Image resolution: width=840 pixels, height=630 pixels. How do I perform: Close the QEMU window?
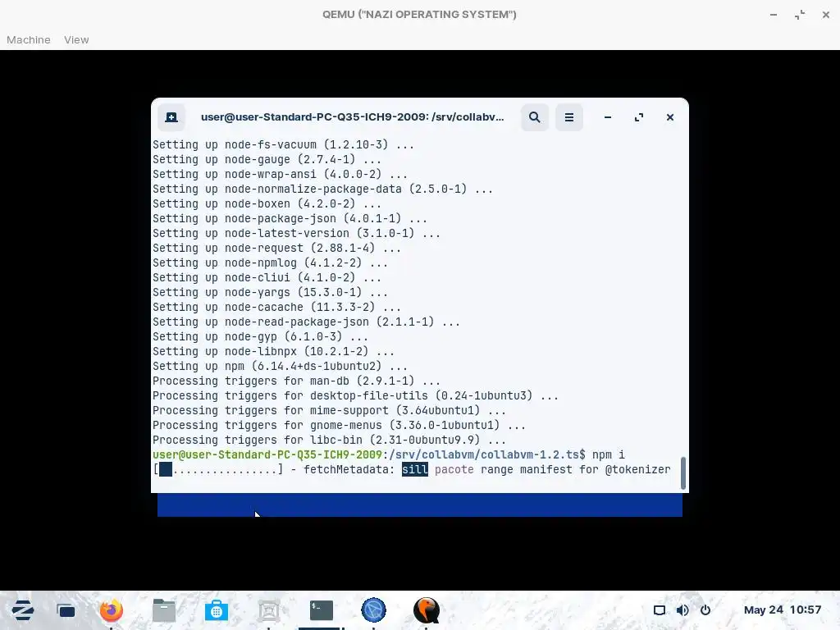(826, 15)
